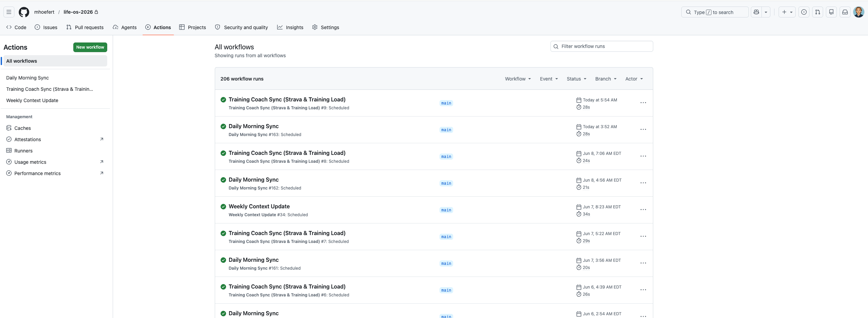Click the '206 workflow runs' heading text
868x318 pixels.
tap(242, 79)
